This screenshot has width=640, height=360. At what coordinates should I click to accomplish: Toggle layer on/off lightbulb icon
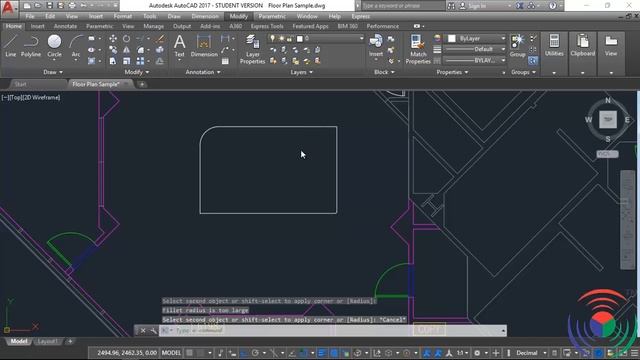[x=273, y=38]
